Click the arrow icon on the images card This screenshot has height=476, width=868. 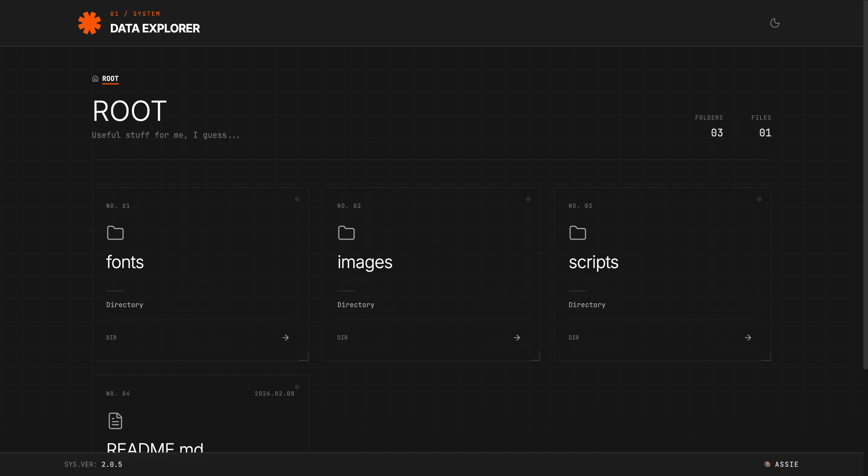(517, 337)
